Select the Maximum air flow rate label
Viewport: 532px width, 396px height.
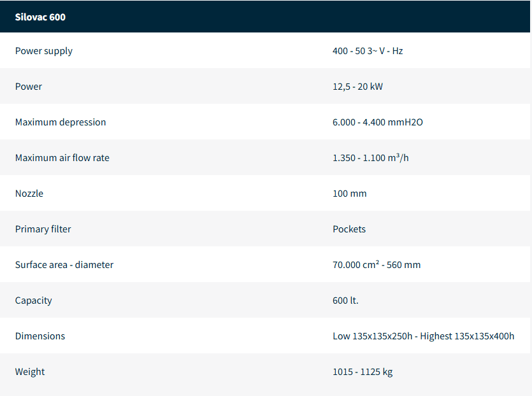(62, 158)
